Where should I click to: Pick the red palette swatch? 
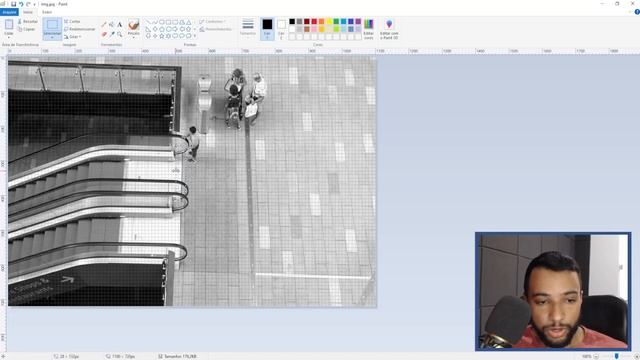(314, 22)
